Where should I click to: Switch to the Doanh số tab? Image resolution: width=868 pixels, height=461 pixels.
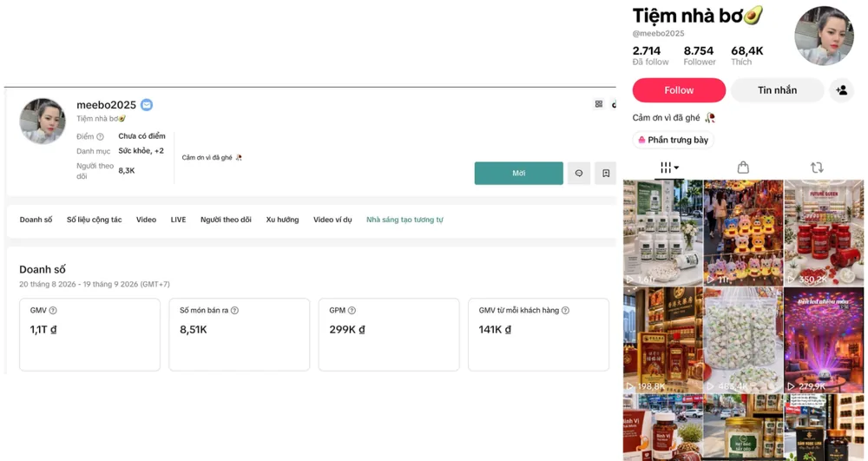pyautogui.click(x=36, y=220)
